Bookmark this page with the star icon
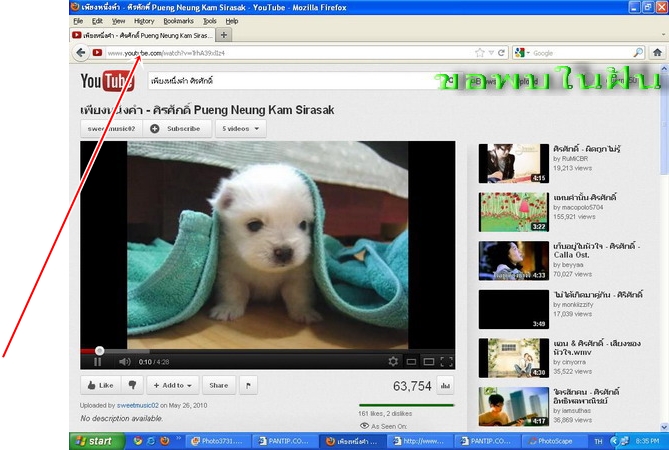 pyautogui.click(x=480, y=53)
